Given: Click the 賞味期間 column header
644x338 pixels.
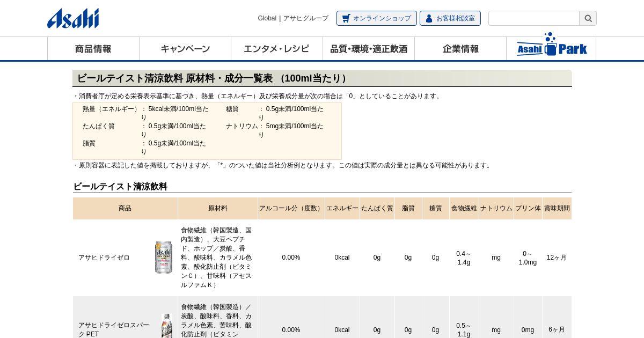Looking at the screenshot, I should pos(557,208).
